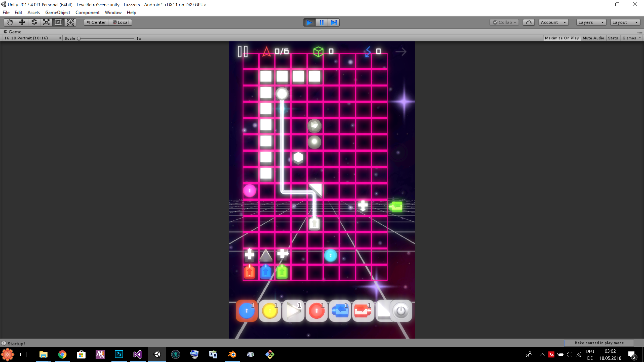Click the cloud services icon
Image resolution: width=644 pixels, height=362 pixels.
pyautogui.click(x=529, y=22)
